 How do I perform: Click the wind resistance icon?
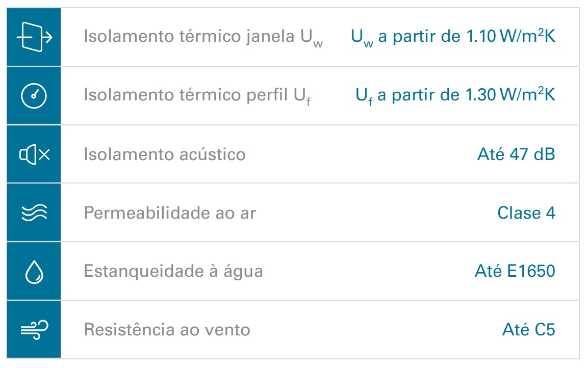(x=34, y=330)
